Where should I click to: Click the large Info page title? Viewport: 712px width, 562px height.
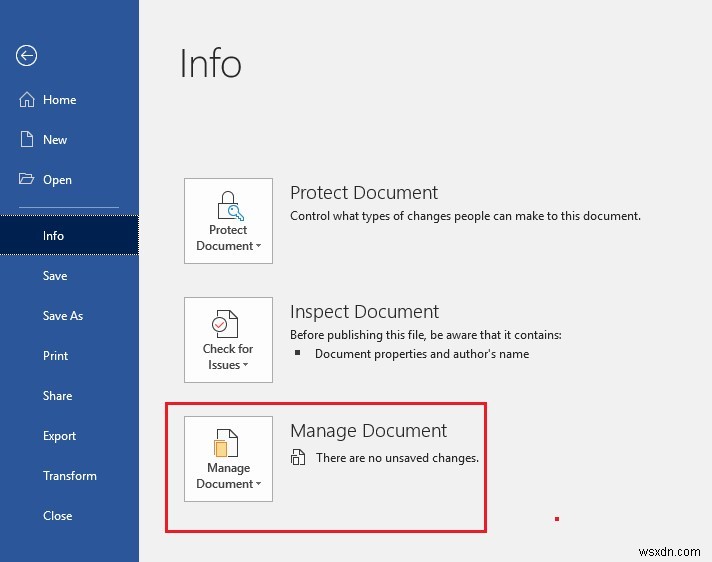211,63
